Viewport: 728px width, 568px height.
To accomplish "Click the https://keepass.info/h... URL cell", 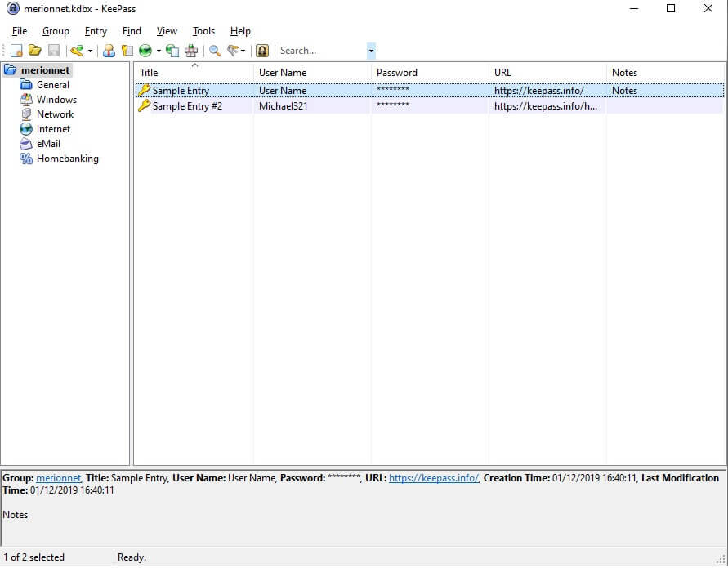I will click(x=546, y=106).
